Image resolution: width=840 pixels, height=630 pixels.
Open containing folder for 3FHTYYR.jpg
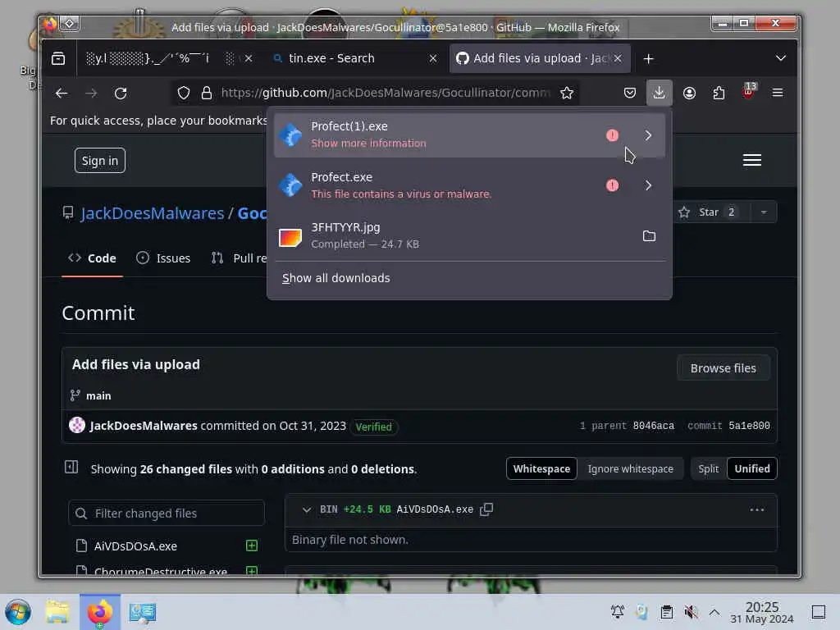click(649, 235)
